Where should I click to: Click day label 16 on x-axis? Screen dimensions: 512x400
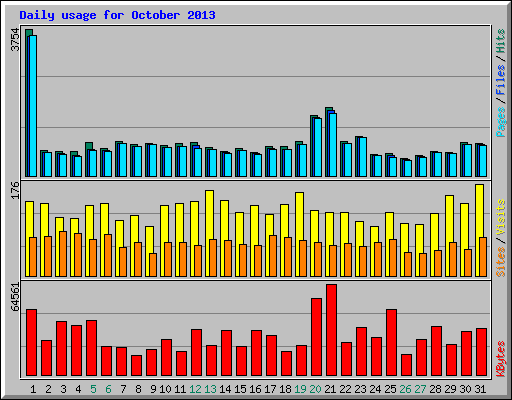pyautogui.click(x=255, y=389)
